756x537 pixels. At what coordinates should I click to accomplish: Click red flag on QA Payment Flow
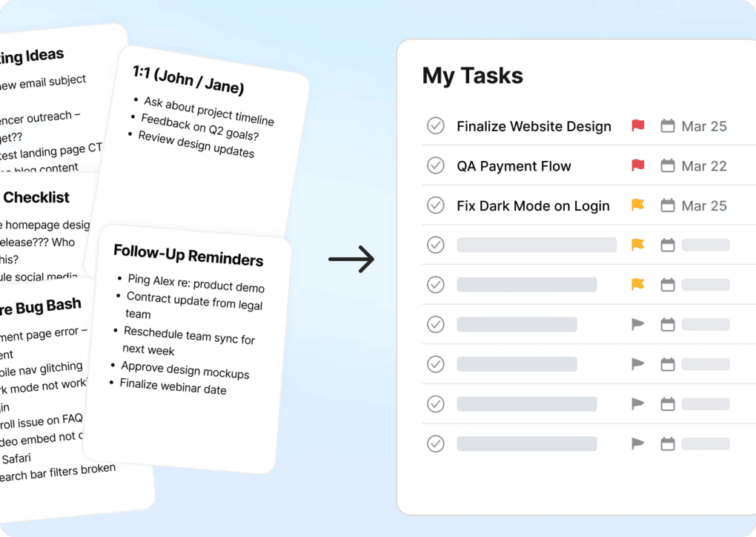pos(637,165)
